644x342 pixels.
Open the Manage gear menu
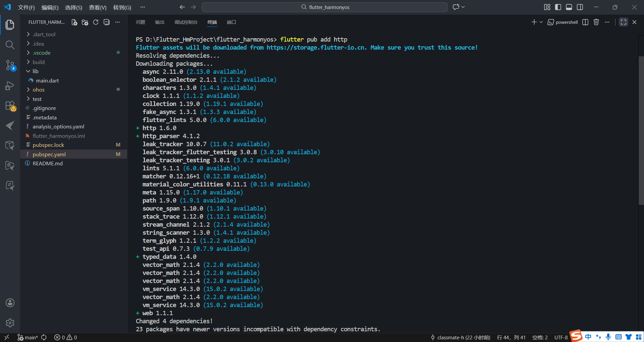(x=10, y=323)
